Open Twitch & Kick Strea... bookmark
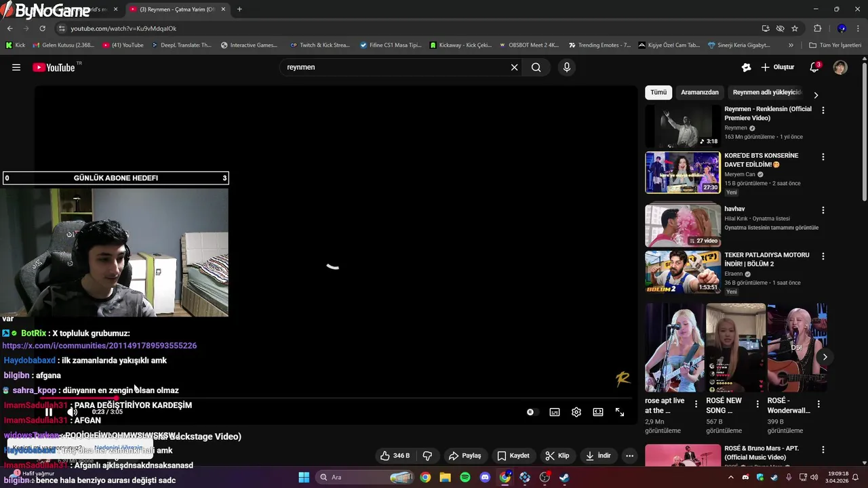868x488 pixels. [320, 45]
